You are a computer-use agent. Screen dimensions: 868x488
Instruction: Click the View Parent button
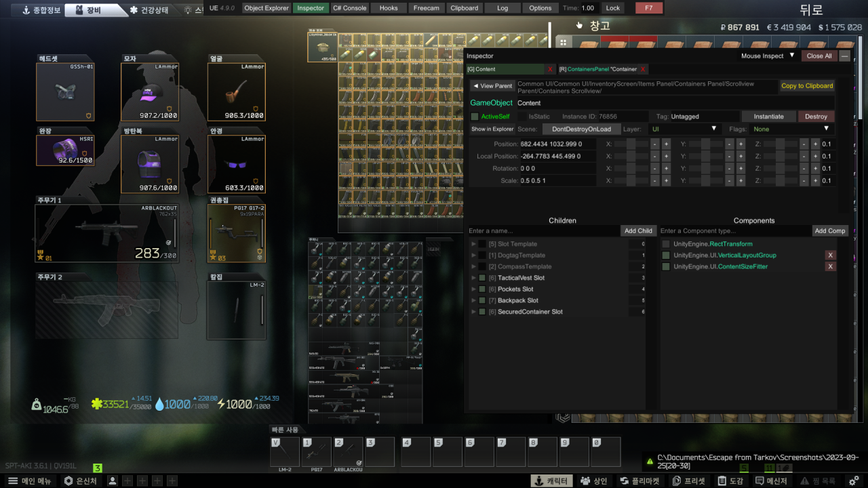pos(492,86)
